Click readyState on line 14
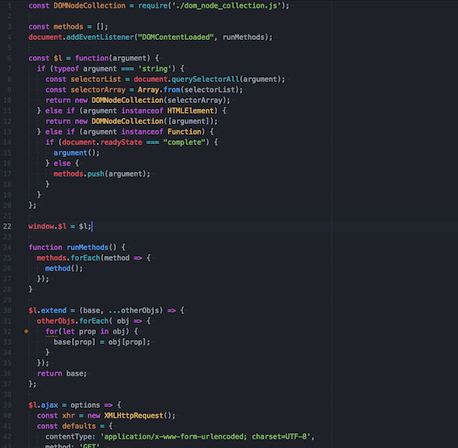The height and width of the screenshot is (448, 458). point(121,142)
